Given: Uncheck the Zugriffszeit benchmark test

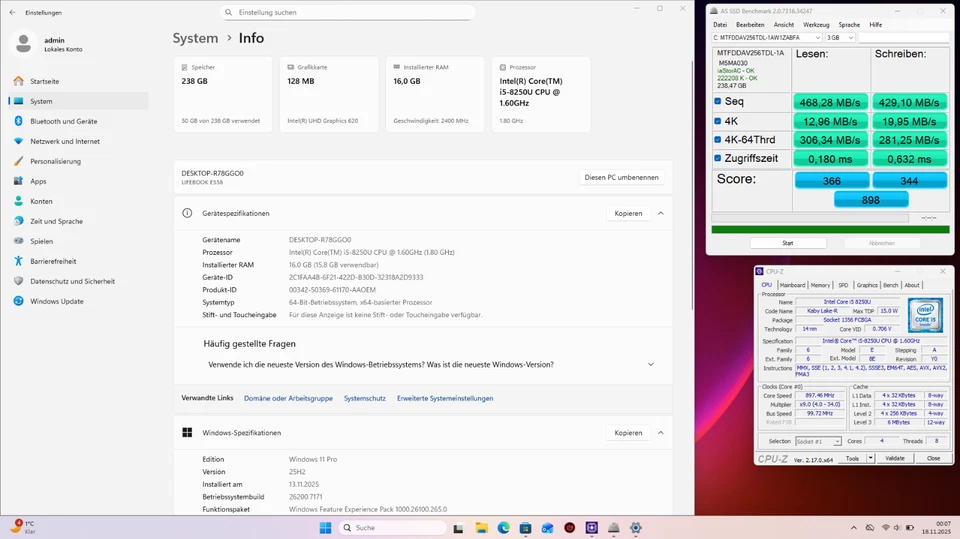Looking at the screenshot, I should (x=718, y=158).
